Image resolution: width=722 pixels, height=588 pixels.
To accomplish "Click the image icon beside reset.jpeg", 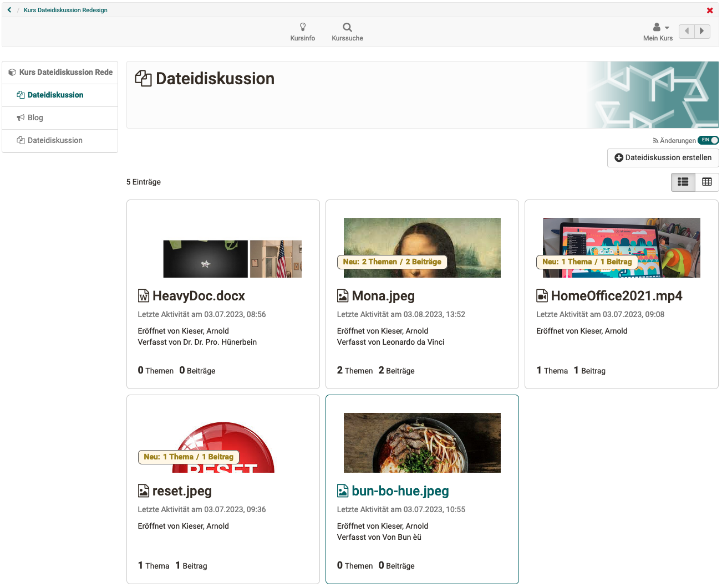I will (x=143, y=490).
